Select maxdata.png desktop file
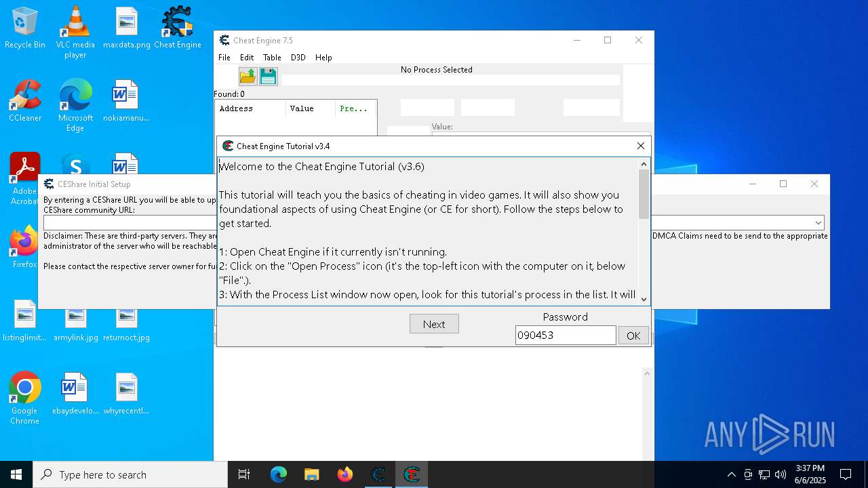868x488 pixels. tap(127, 28)
